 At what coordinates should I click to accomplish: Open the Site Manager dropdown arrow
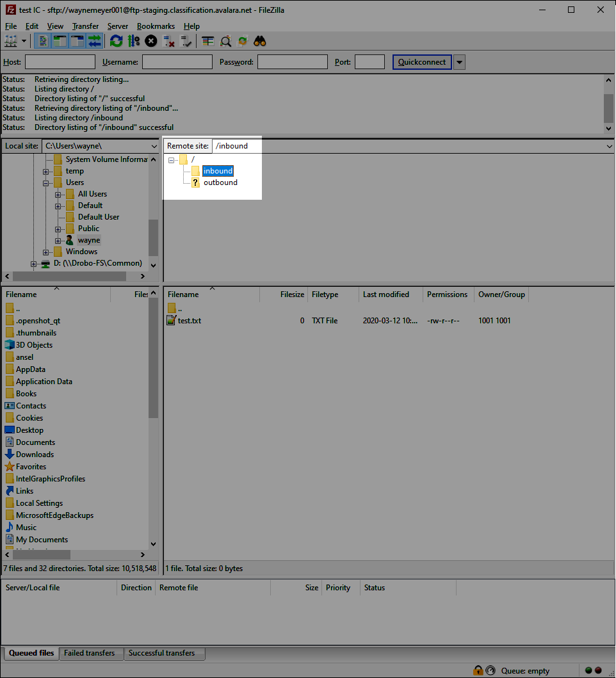(x=24, y=42)
